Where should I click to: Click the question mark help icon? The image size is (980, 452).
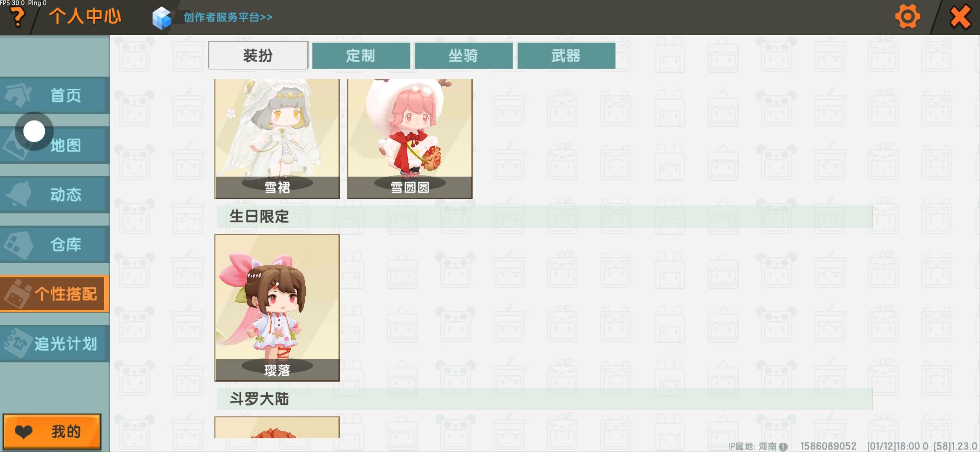(x=17, y=18)
